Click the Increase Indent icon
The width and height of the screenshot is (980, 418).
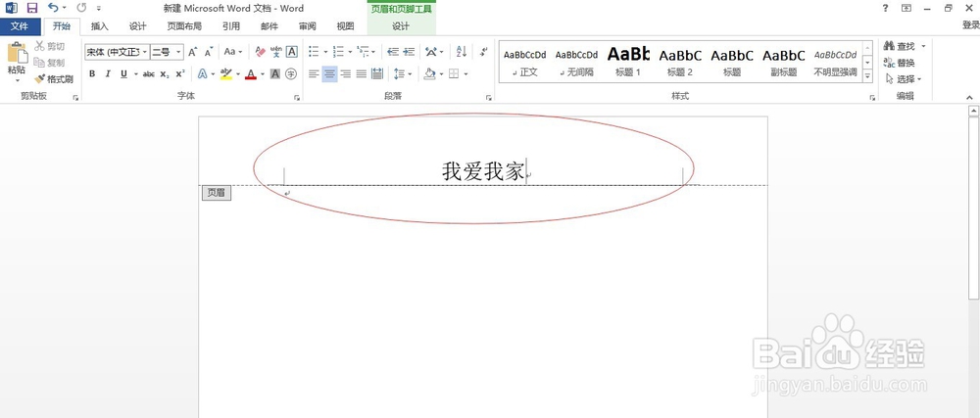[x=409, y=52]
